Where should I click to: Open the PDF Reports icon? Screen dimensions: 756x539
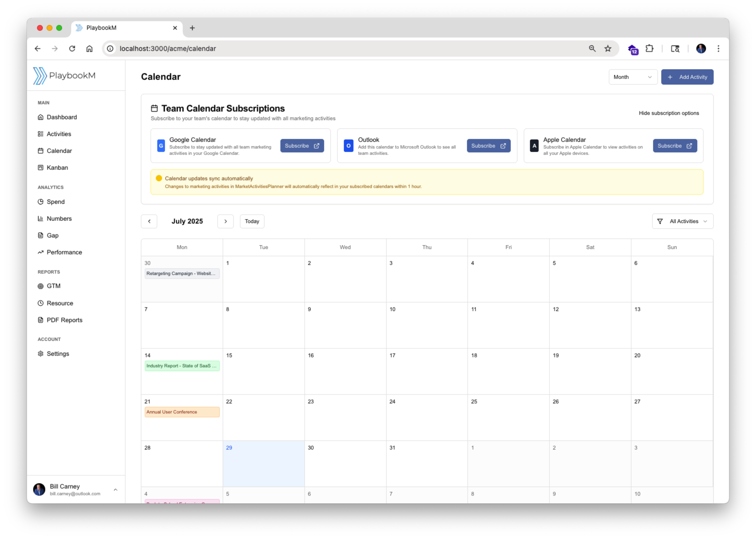pyautogui.click(x=41, y=320)
